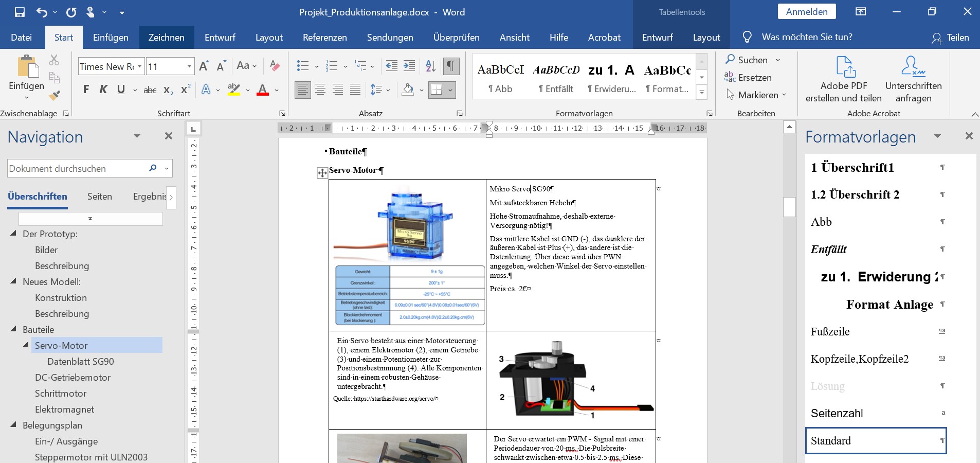Click the Adobe PDF create and share icon

(x=845, y=67)
